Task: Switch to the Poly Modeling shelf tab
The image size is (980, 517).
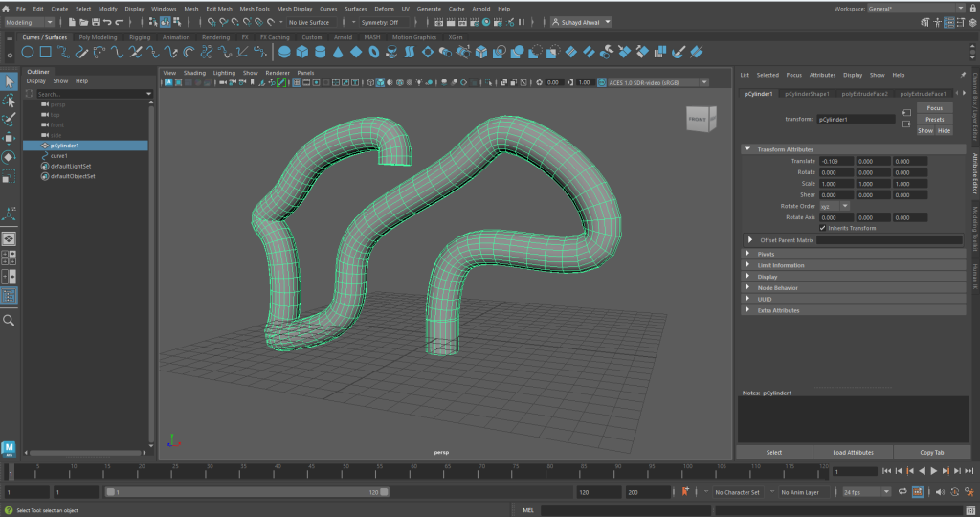Action: [99, 37]
